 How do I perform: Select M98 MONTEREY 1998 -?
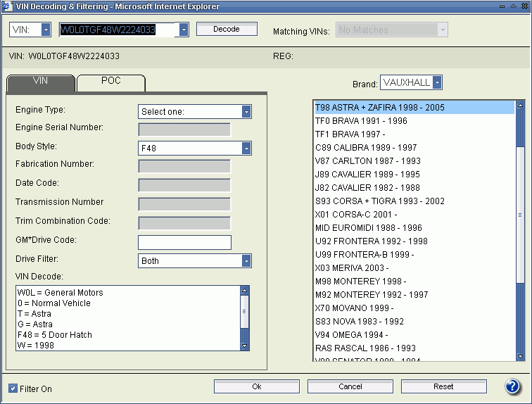tap(414, 282)
